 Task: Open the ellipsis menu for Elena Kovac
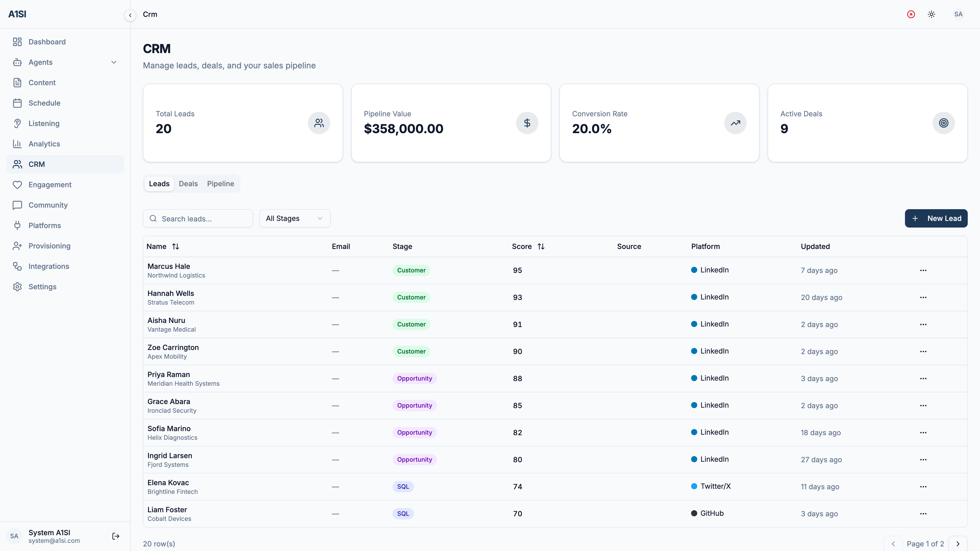point(923,487)
